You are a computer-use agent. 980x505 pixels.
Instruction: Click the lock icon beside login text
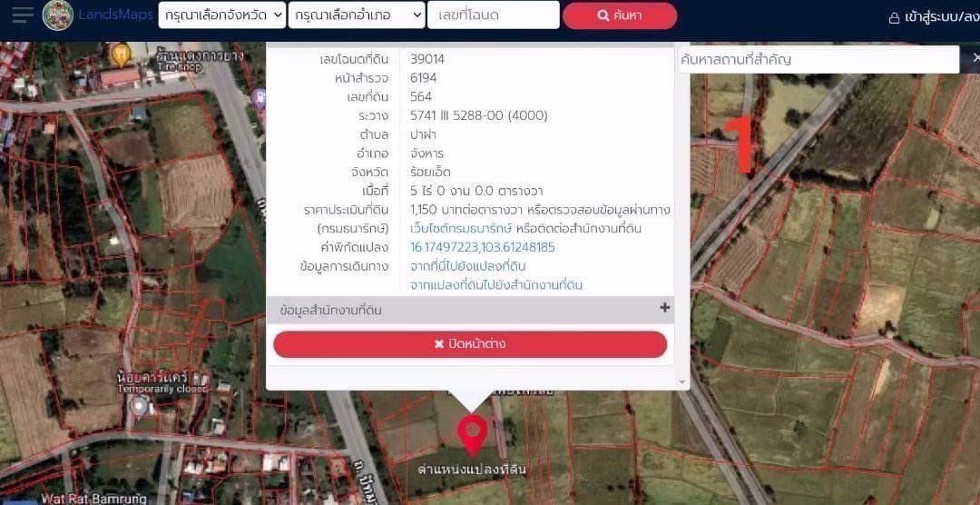tap(894, 17)
